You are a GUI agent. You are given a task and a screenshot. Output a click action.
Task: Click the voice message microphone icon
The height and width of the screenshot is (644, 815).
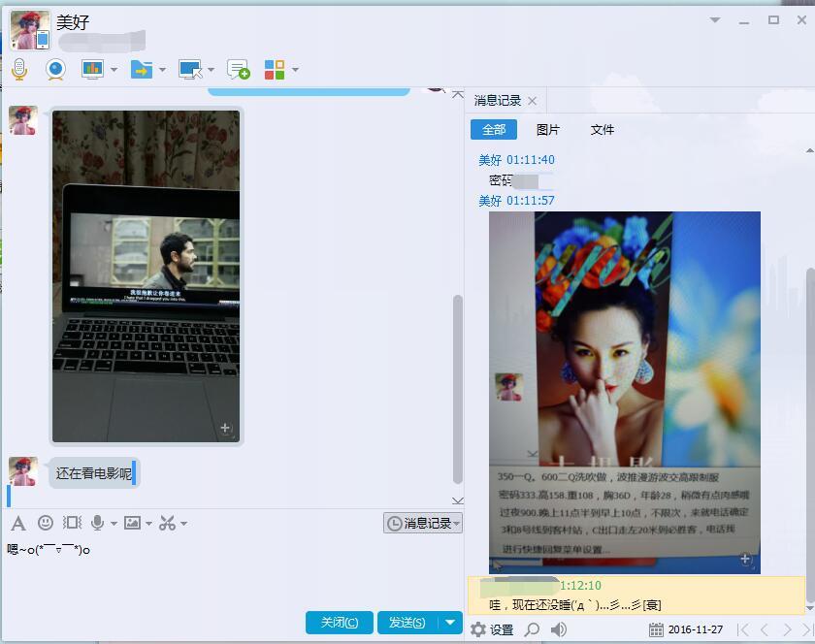(x=97, y=523)
